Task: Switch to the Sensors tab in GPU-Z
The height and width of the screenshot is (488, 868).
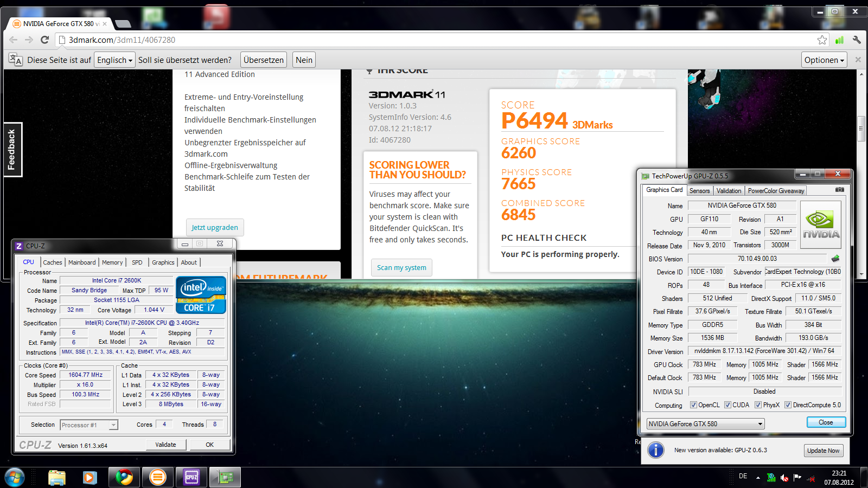Action: click(x=700, y=191)
